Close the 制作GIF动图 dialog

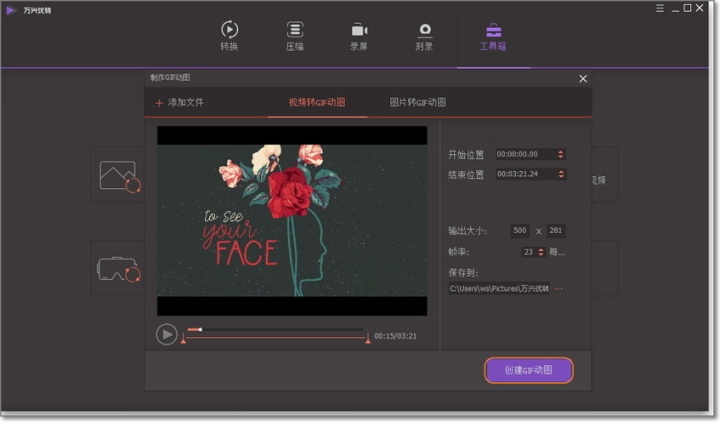pos(583,79)
